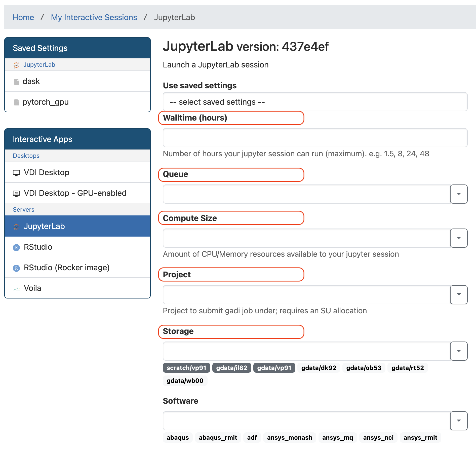Click into the Storage text field
Image resolution: width=476 pixels, height=451 pixels.
point(306,351)
